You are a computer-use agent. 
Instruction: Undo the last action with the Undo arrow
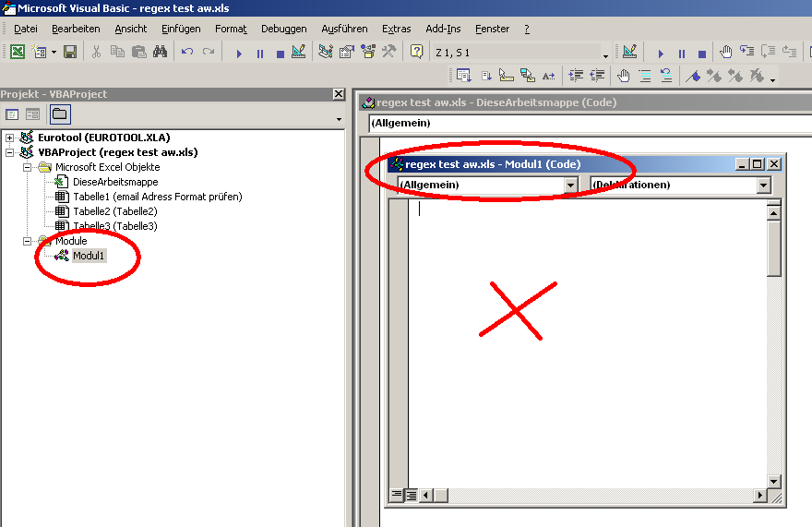pos(187,52)
